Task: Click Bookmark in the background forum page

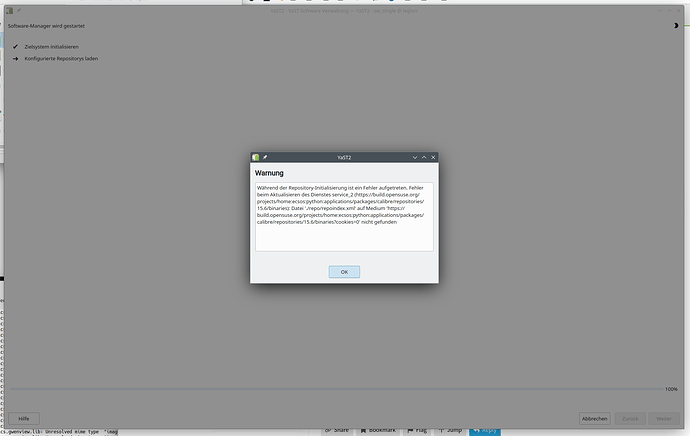Action: [x=378, y=430]
